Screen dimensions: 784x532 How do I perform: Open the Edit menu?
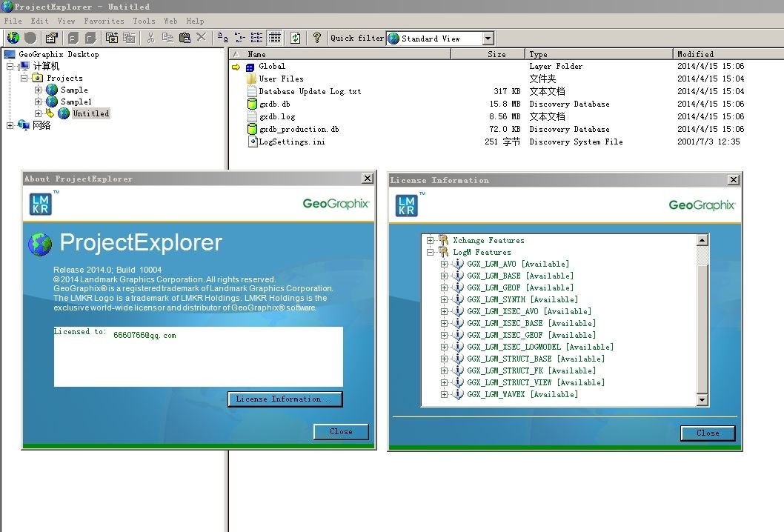[39, 21]
